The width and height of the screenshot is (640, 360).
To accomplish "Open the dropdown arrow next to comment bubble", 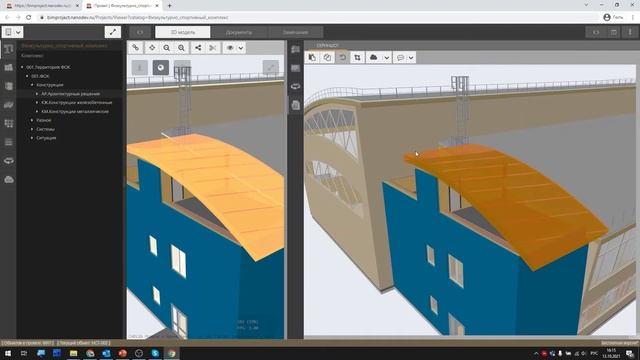I will click(x=411, y=58).
